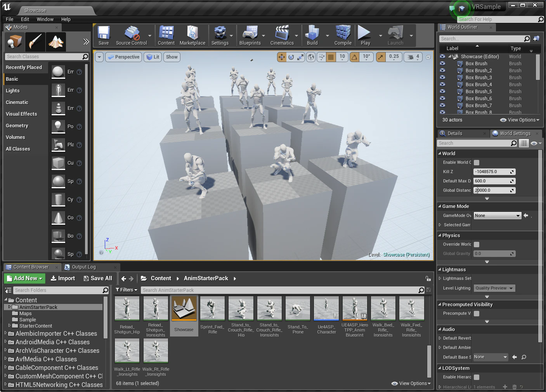Toggle the sources panel icon beside Search Folders
546x392 pixels.
coord(8,290)
